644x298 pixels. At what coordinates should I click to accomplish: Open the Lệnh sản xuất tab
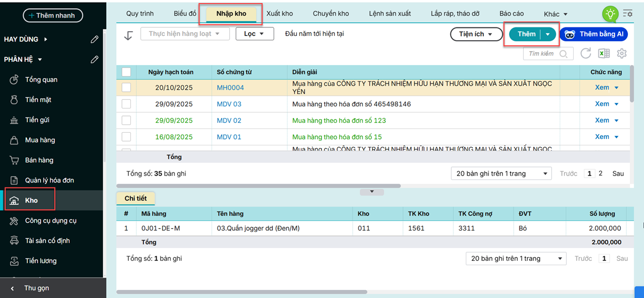pos(390,13)
